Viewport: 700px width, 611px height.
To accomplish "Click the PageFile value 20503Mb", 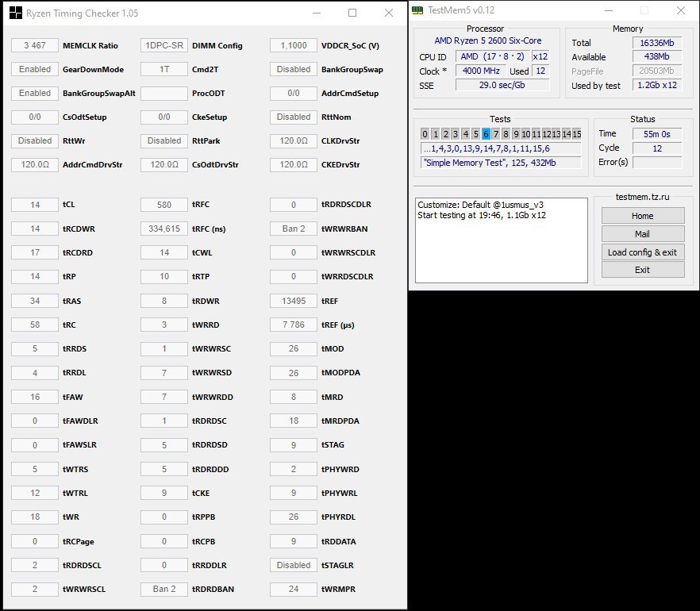I will click(656, 71).
